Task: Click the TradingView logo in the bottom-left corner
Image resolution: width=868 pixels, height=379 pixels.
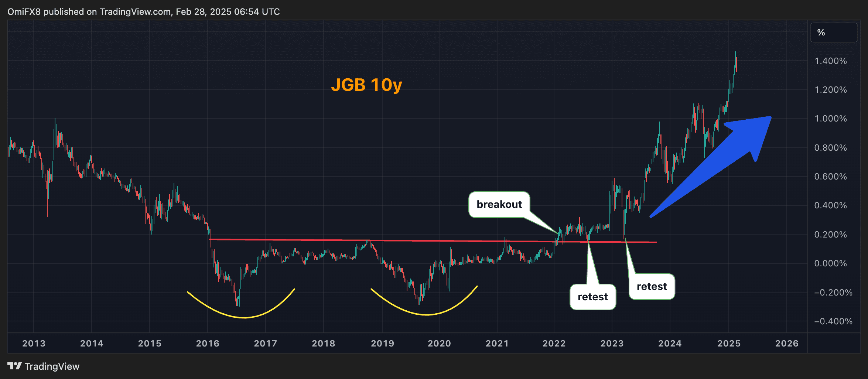Action: point(15,366)
